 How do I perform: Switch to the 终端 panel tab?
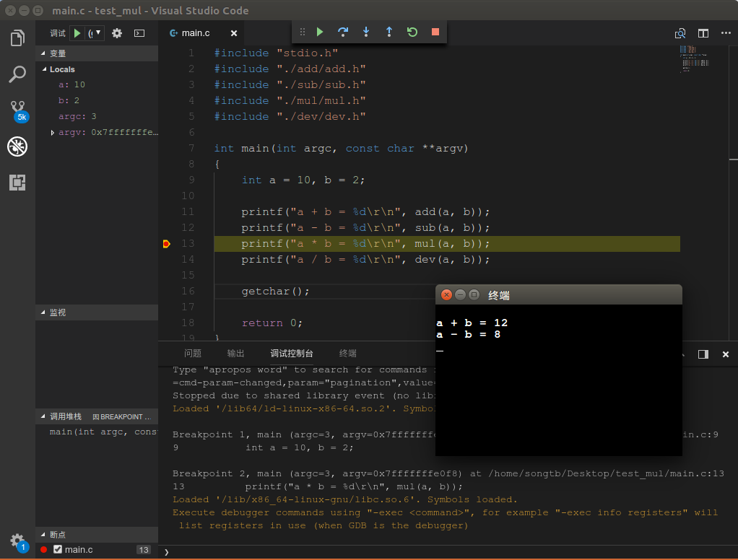[348, 353]
